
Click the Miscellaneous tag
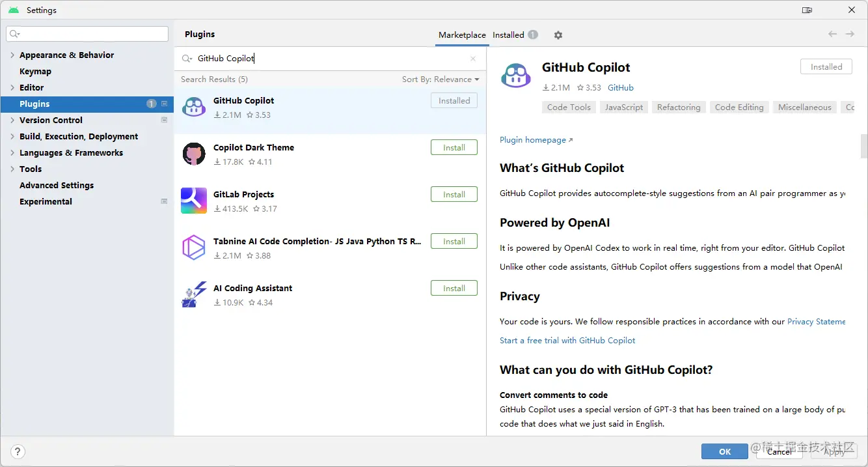pos(805,107)
